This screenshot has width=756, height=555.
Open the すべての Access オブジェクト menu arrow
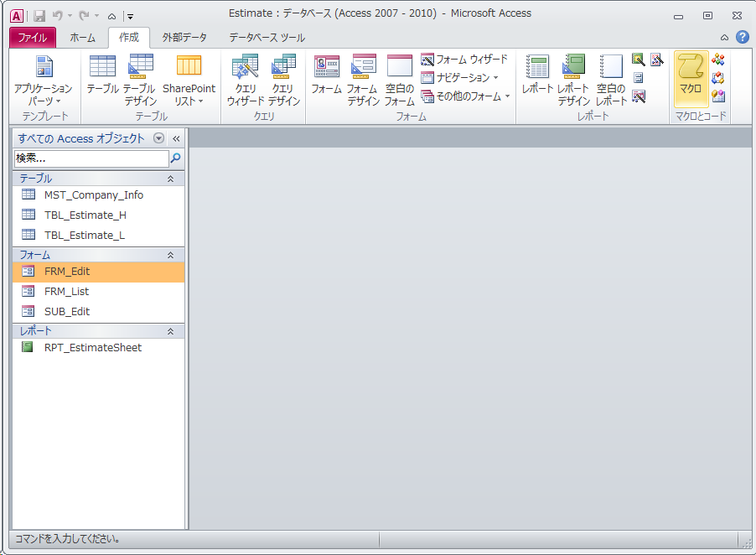pos(158,138)
